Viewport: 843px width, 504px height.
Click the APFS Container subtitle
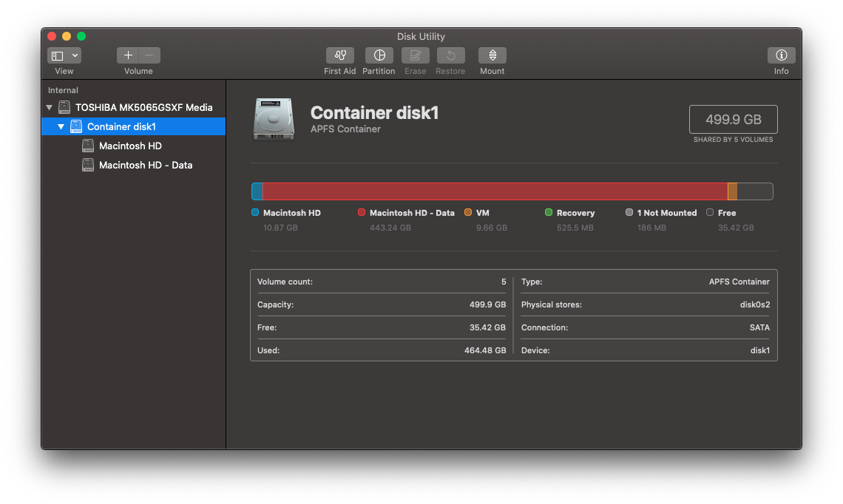tap(345, 129)
